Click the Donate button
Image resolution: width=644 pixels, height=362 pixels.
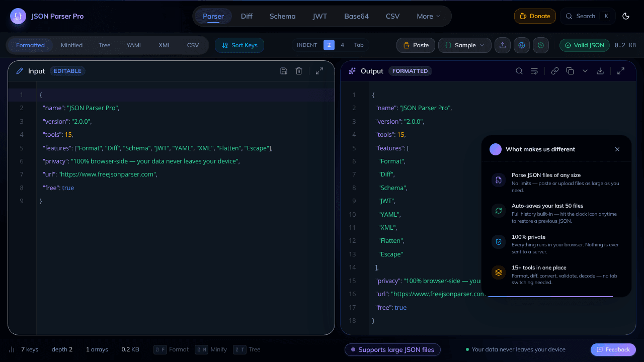535,16
